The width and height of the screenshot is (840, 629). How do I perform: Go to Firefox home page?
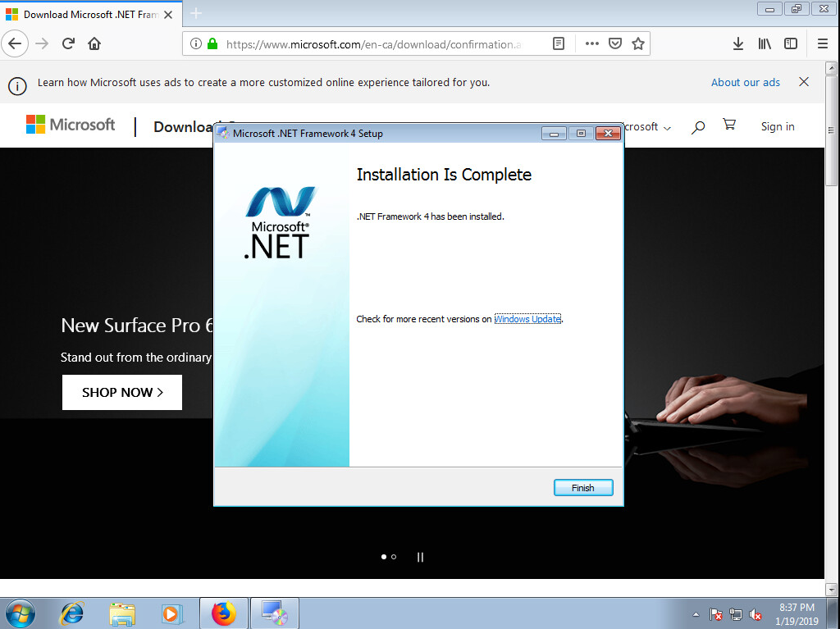tap(94, 43)
